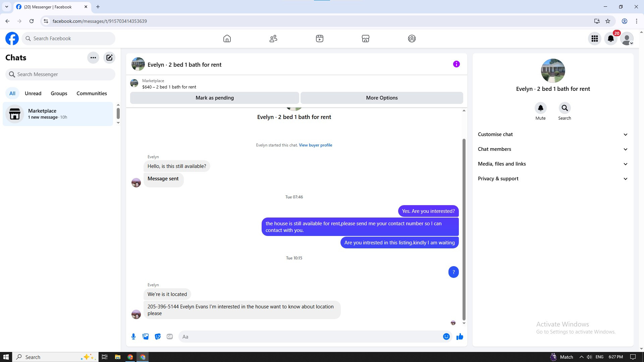Open the View buyer profile link
The width and height of the screenshot is (644, 362).
click(315, 145)
